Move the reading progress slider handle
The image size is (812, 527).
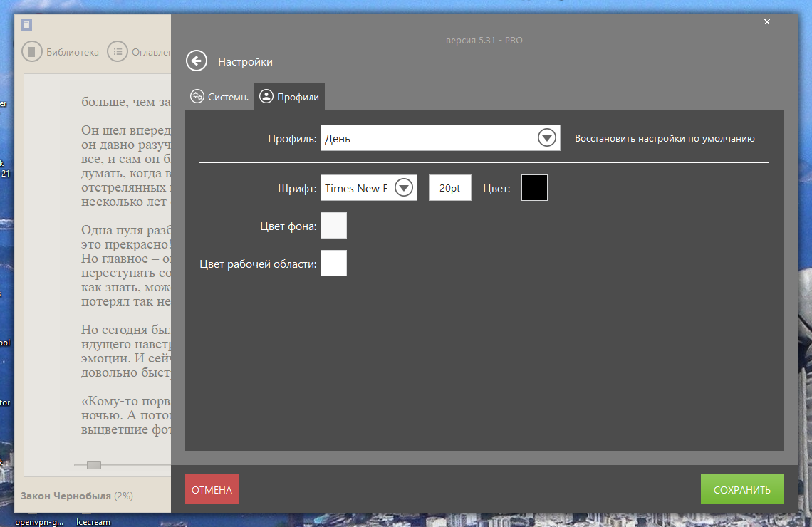(94, 465)
